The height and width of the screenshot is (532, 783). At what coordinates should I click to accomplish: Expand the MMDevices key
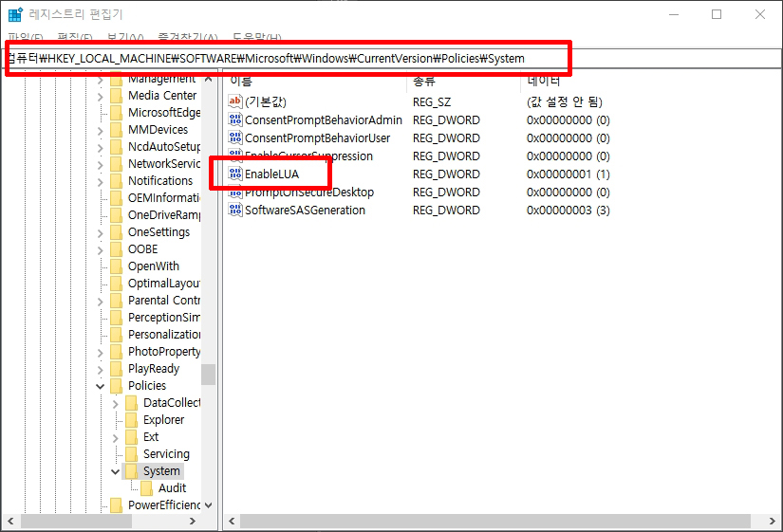coord(101,130)
